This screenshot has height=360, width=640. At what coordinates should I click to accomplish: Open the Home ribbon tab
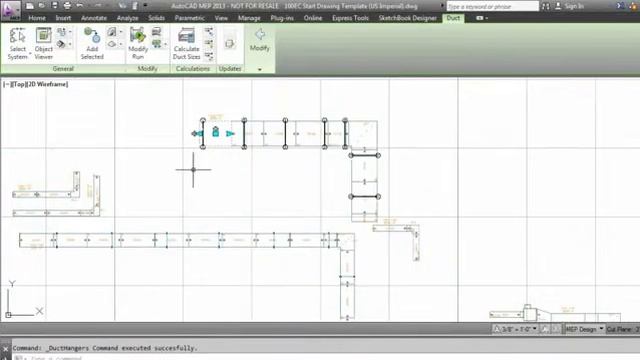point(37,18)
